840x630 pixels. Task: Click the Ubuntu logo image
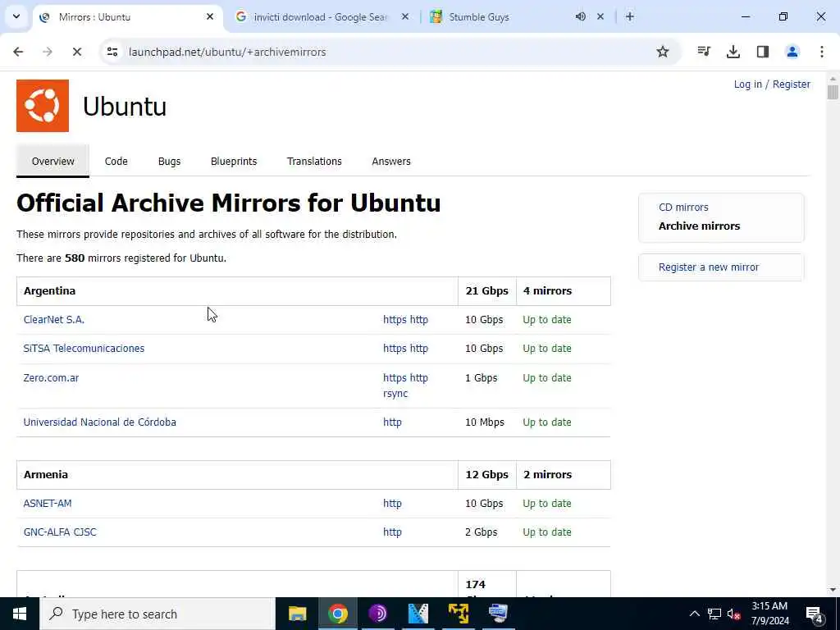coord(43,106)
